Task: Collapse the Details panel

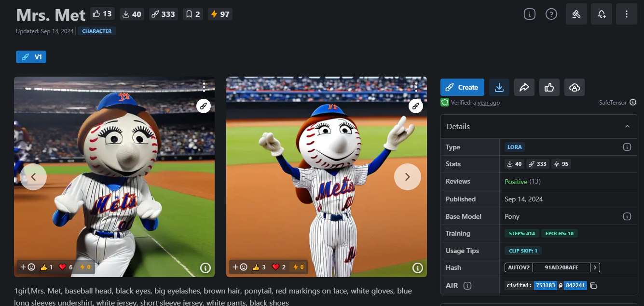Action: [x=627, y=126]
